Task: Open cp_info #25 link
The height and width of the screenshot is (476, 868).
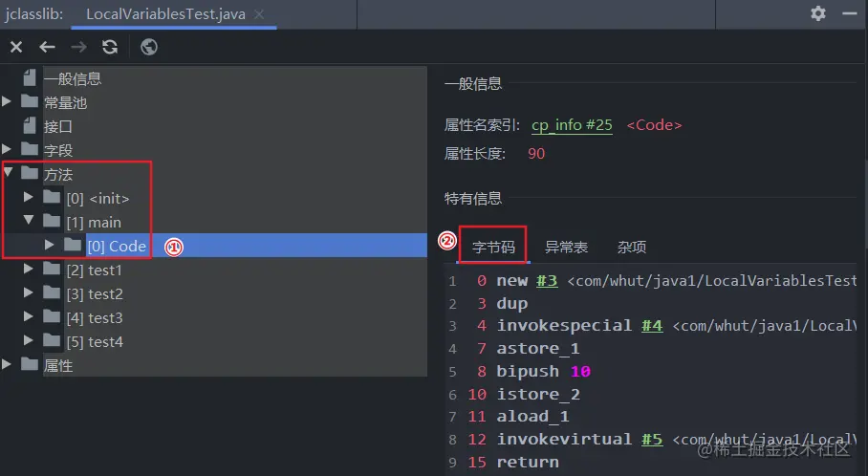Action: point(572,125)
